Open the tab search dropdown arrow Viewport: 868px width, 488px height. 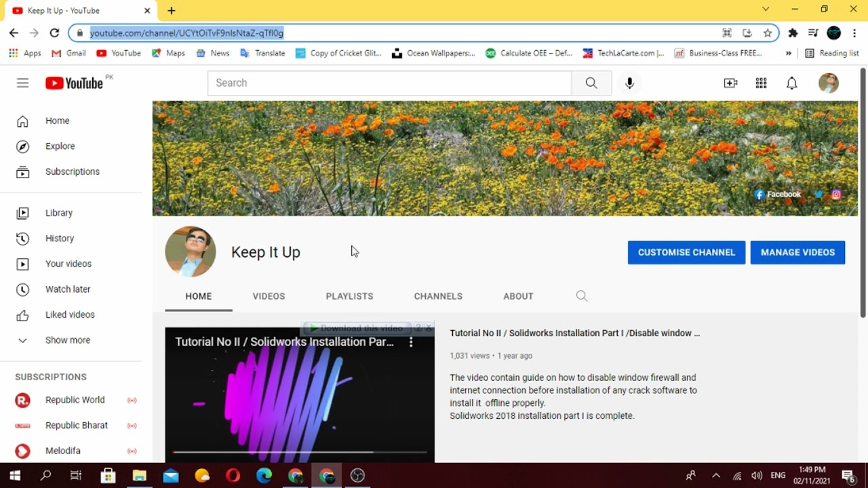pyautogui.click(x=766, y=9)
